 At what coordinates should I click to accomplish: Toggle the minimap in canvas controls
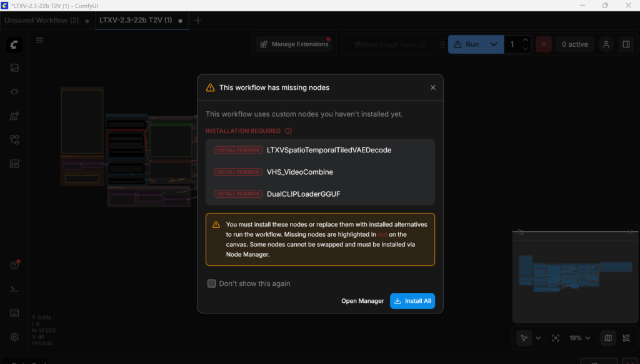pos(607,337)
